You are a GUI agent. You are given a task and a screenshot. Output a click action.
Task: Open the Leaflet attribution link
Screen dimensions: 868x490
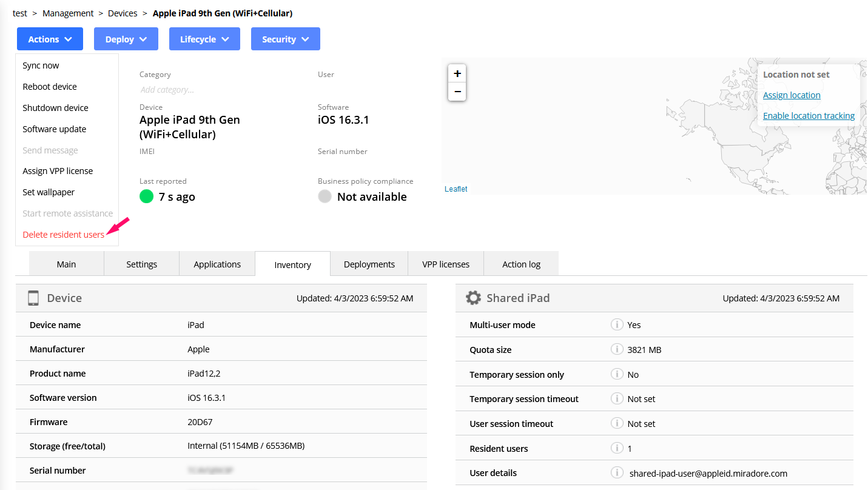(456, 189)
